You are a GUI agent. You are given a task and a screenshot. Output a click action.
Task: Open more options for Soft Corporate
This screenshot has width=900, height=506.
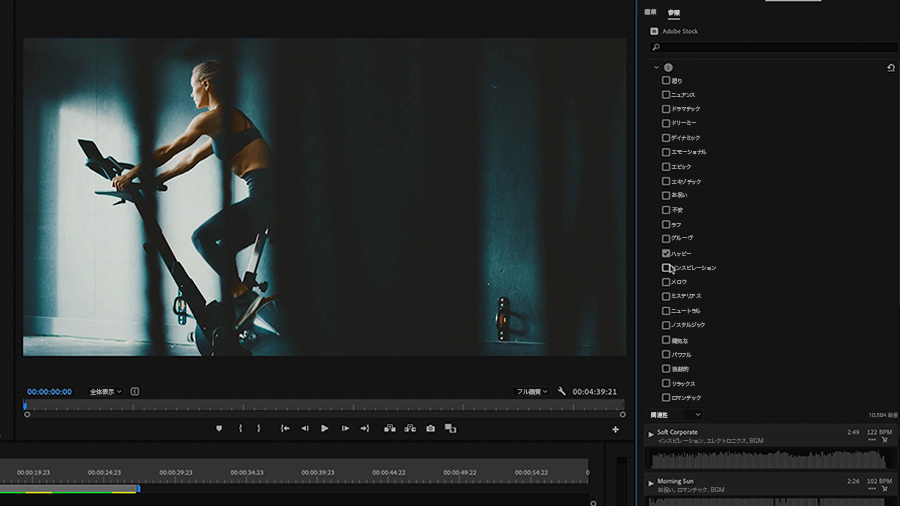(872, 440)
